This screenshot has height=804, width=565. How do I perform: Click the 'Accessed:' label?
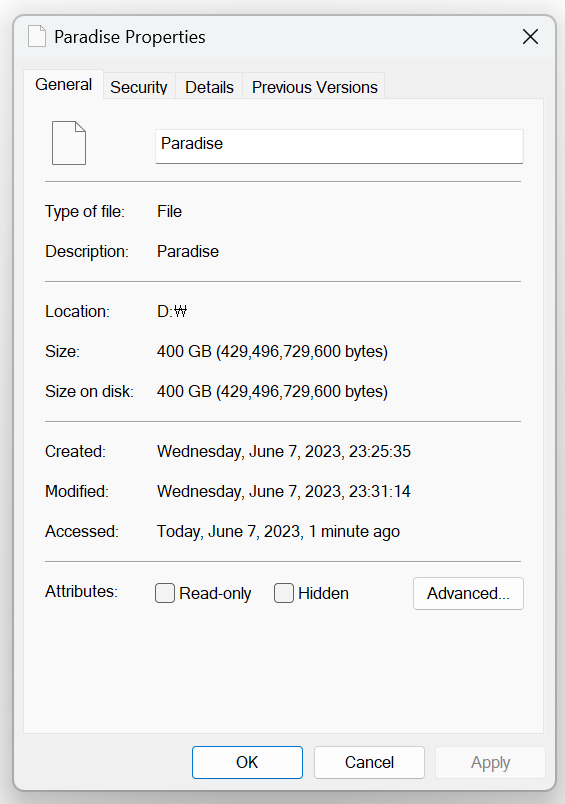coord(82,531)
